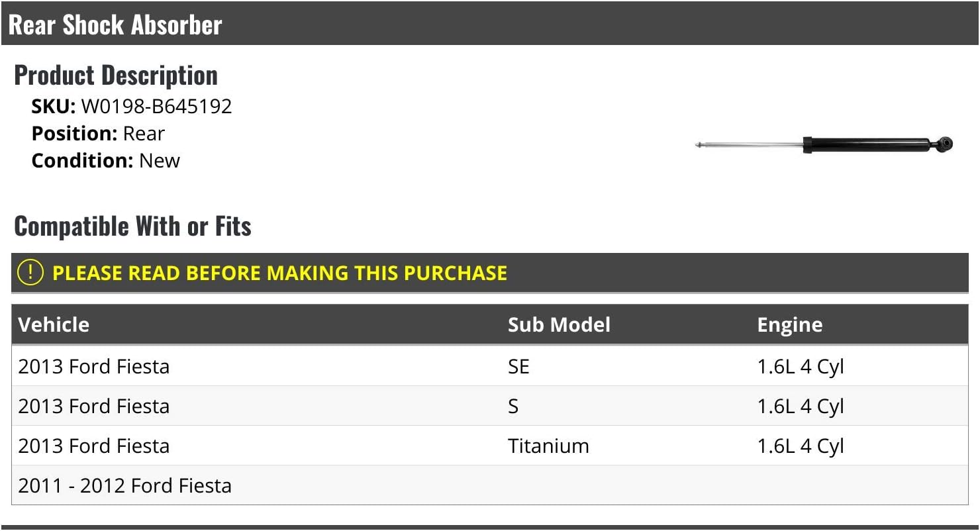Click the 'Engine' column header
The width and height of the screenshot is (980, 531).
[789, 324]
